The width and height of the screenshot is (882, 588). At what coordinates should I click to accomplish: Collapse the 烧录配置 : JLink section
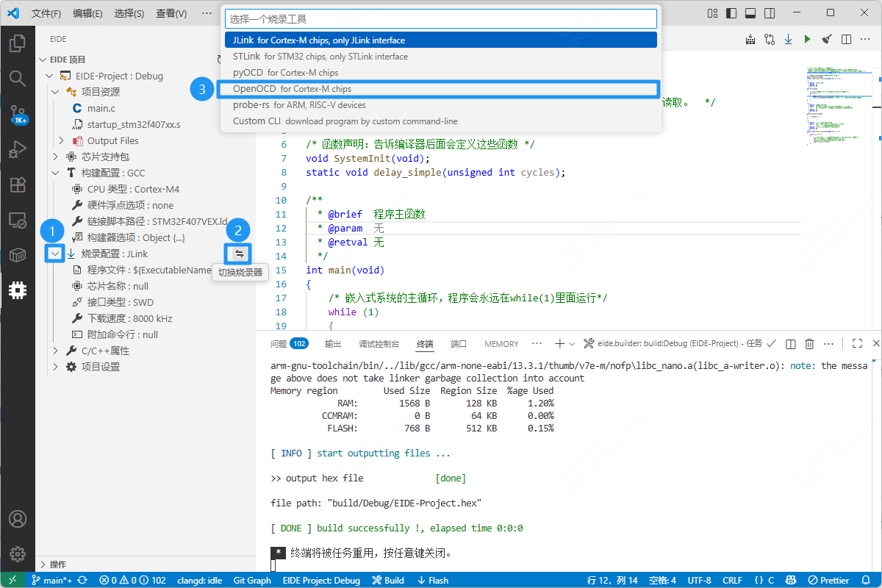(55, 254)
